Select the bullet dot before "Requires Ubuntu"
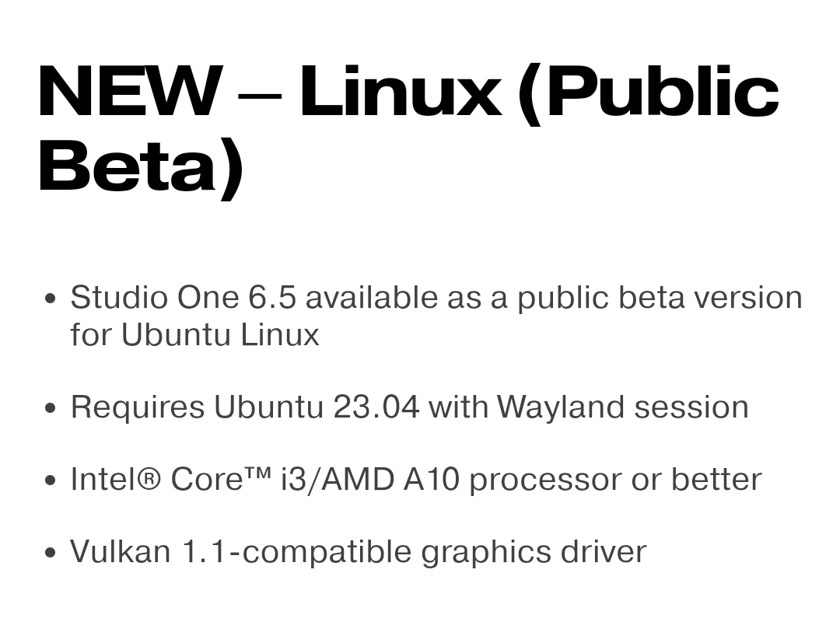This screenshot has height=629, width=840. click(x=51, y=407)
